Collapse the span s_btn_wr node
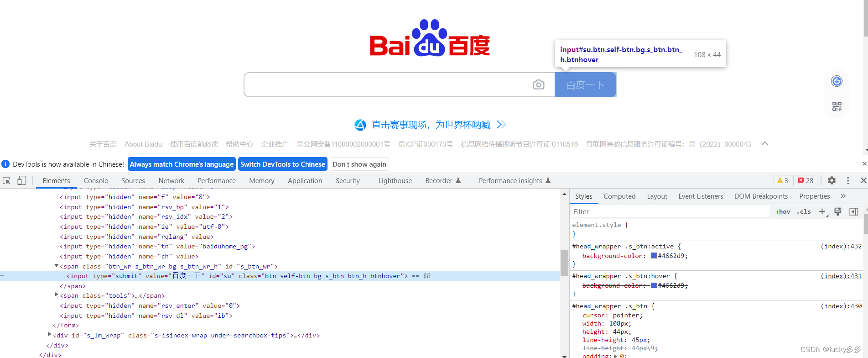This screenshot has height=358, width=868. (57, 266)
